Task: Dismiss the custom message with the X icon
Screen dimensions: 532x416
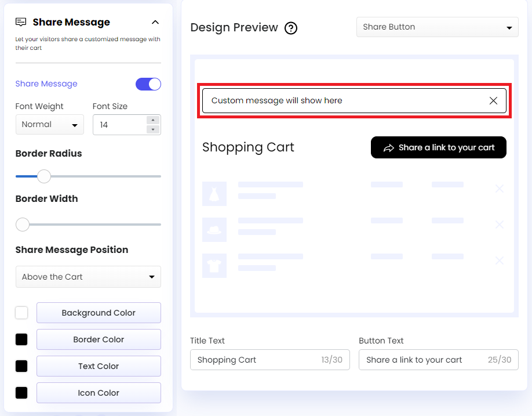Action: tap(493, 100)
